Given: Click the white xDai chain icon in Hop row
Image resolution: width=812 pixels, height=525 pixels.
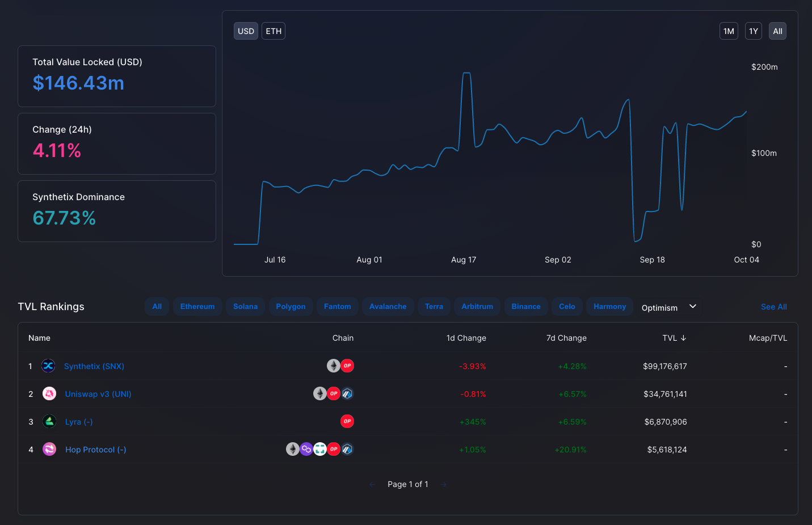Looking at the screenshot, I should (x=320, y=449).
